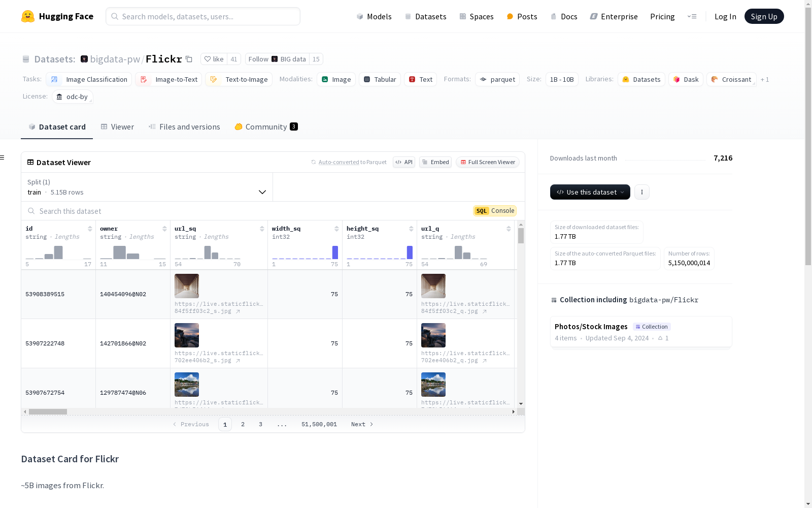
Task: Open the Community tab
Action: pyautogui.click(x=266, y=127)
